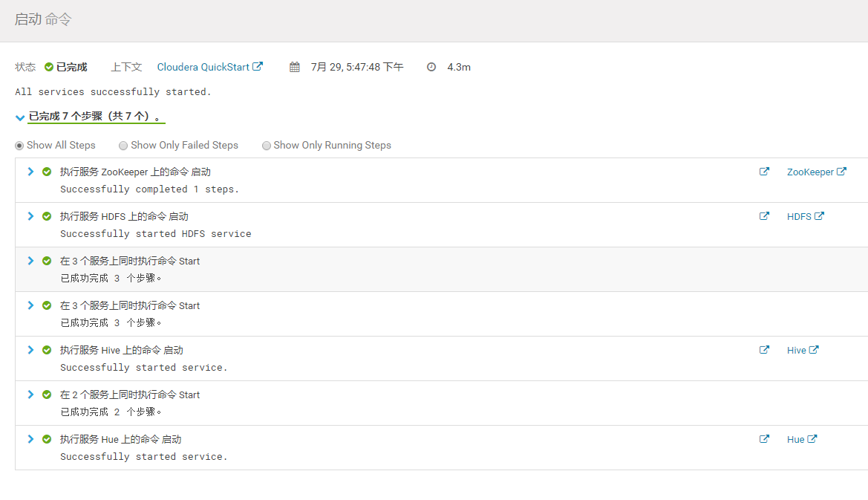
Task: Open Hue command details external-link icon
Action: pyautogui.click(x=764, y=439)
